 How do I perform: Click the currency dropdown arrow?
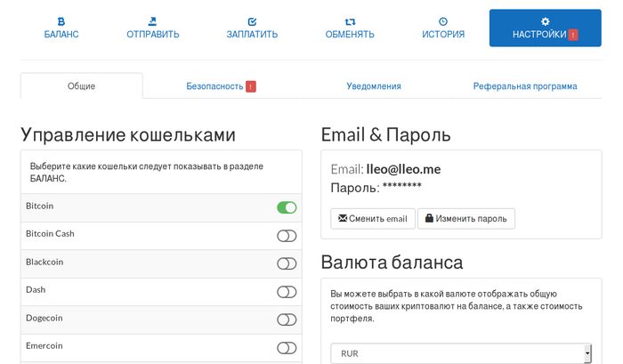pyautogui.click(x=587, y=353)
